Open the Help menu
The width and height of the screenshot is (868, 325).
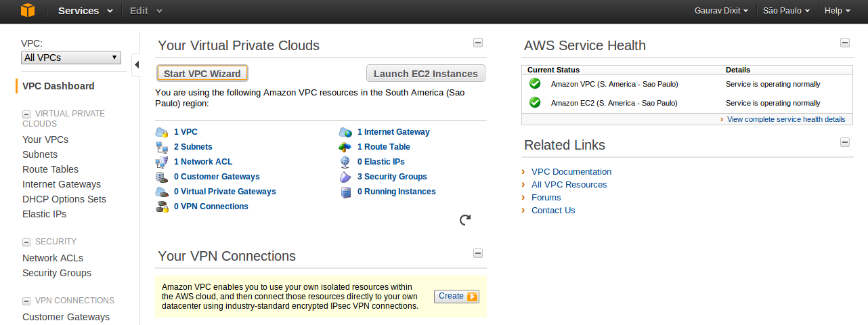coord(838,10)
